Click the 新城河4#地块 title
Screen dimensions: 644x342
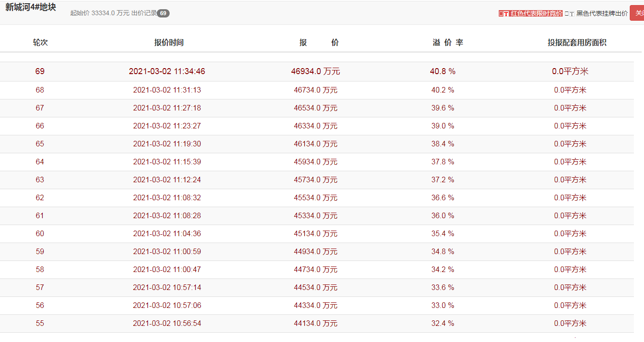click(x=31, y=7)
